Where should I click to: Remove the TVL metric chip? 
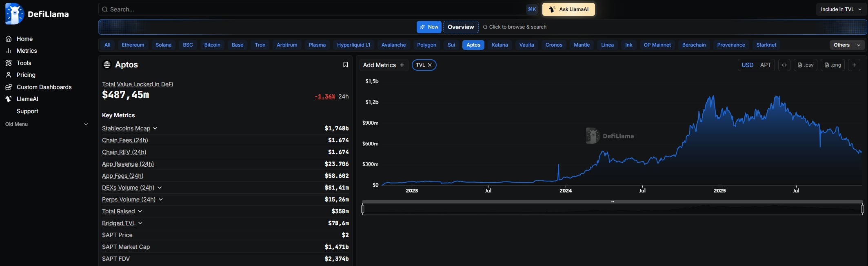point(430,65)
